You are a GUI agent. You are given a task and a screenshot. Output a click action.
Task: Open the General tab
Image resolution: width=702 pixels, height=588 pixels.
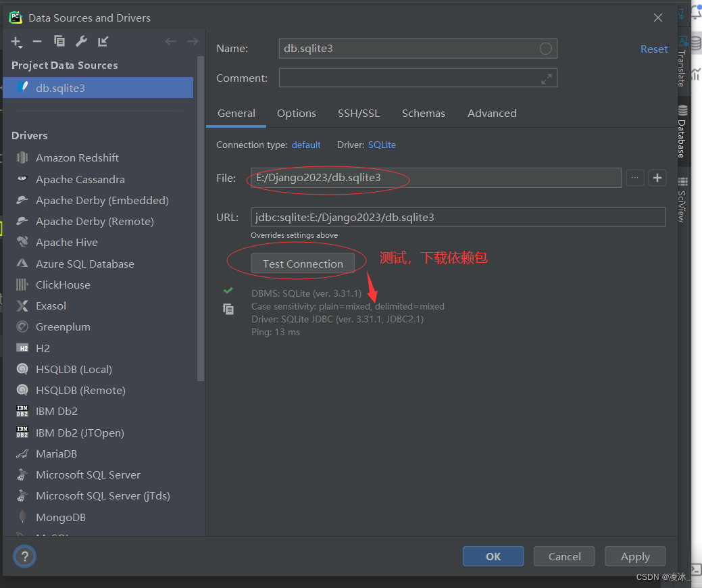click(x=236, y=114)
